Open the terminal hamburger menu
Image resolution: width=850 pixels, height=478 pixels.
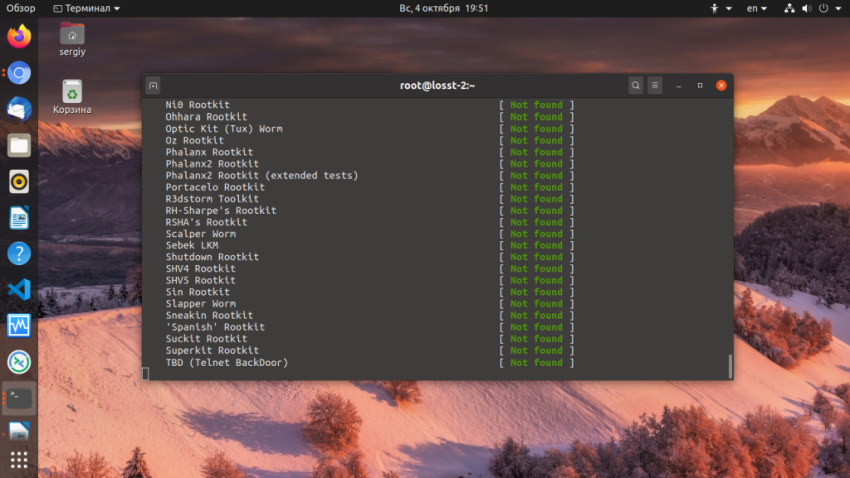(655, 86)
